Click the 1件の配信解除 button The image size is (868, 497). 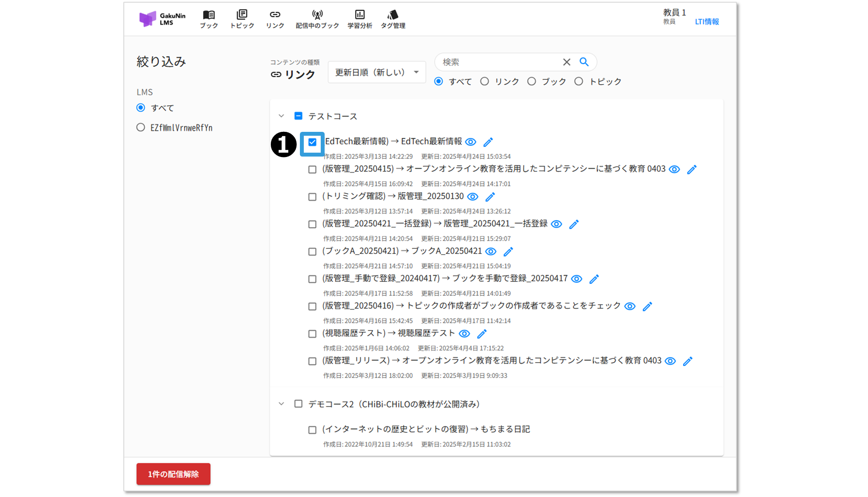(173, 474)
